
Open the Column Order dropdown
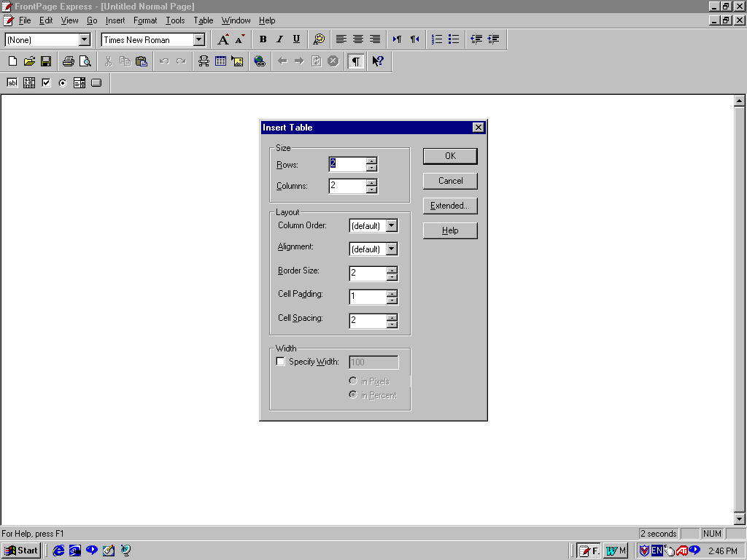coord(392,226)
